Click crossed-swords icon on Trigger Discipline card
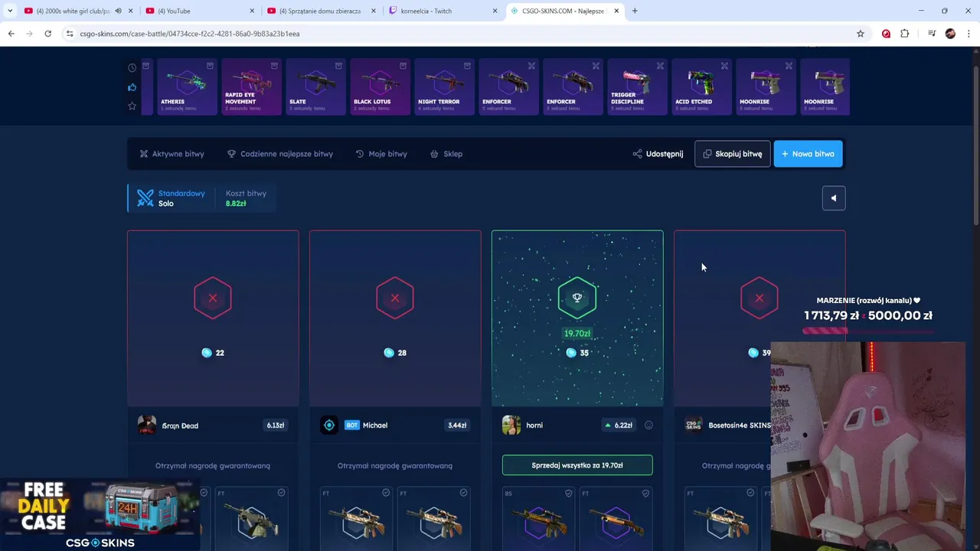The image size is (980, 551). [x=660, y=66]
